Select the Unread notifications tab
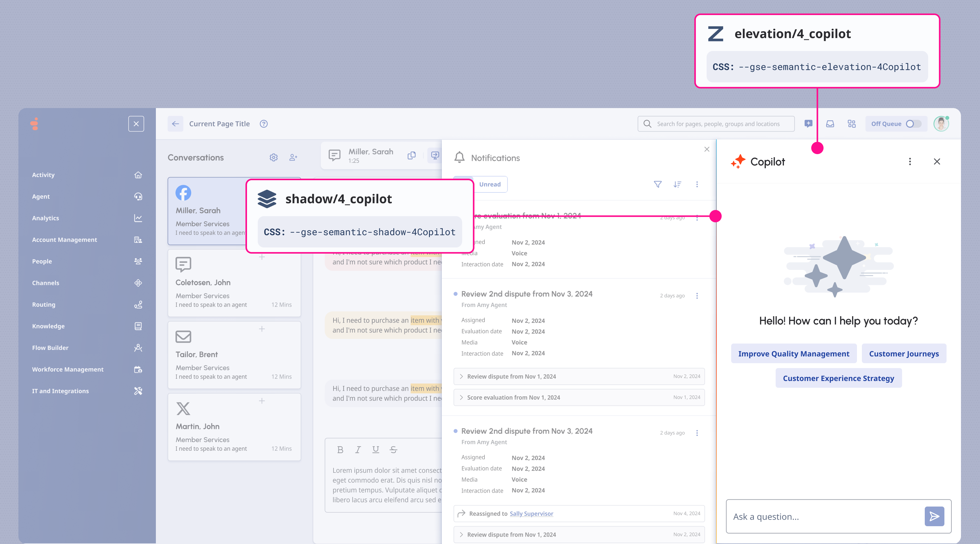The height and width of the screenshot is (544, 980). 490,184
